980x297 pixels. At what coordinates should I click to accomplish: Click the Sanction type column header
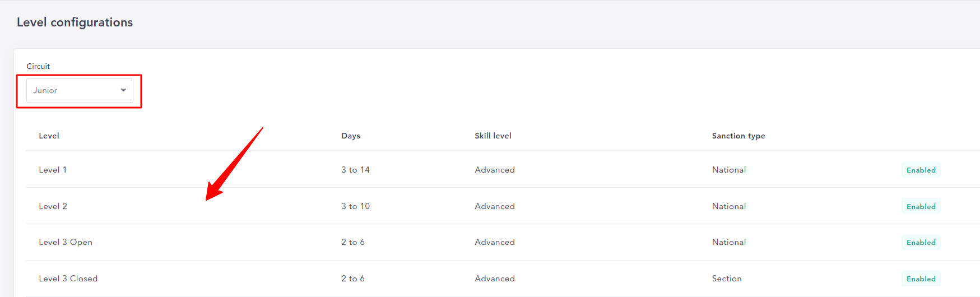[739, 136]
